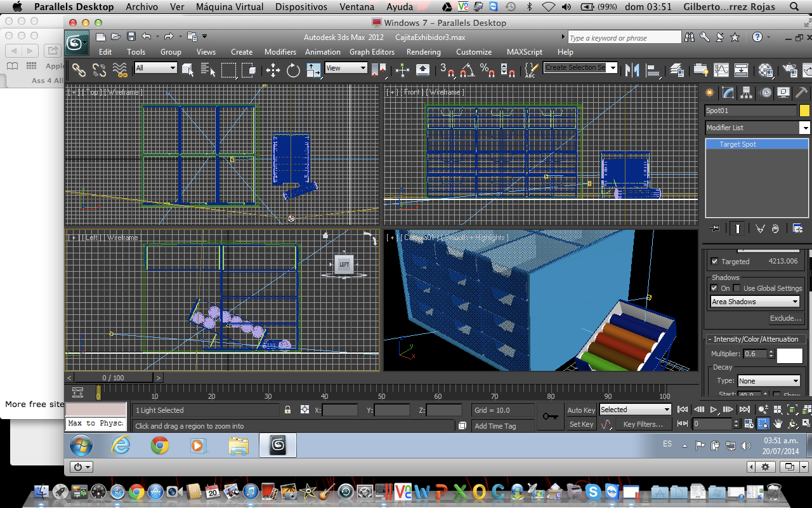
Task: Click Use Pivot Point Center icon
Action: (379, 70)
